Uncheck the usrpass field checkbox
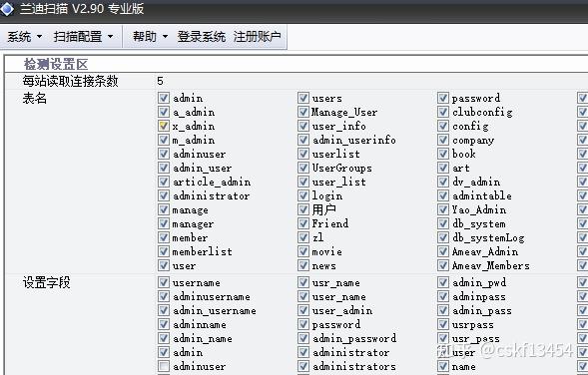 click(x=443, y=324)
